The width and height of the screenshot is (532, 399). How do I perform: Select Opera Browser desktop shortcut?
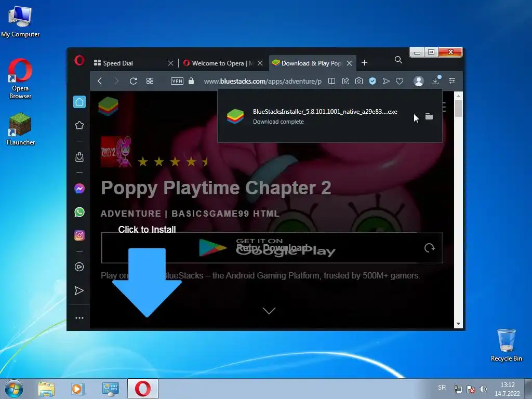click(20, 79)
